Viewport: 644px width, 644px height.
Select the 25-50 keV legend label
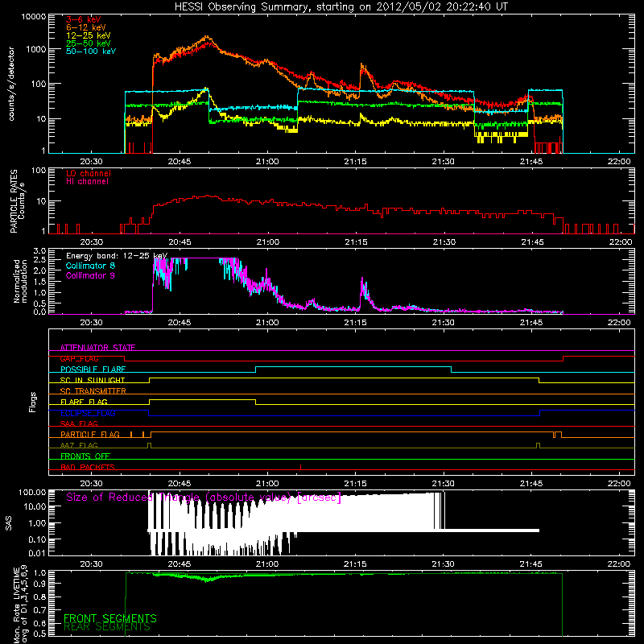[x=89, y=43]
